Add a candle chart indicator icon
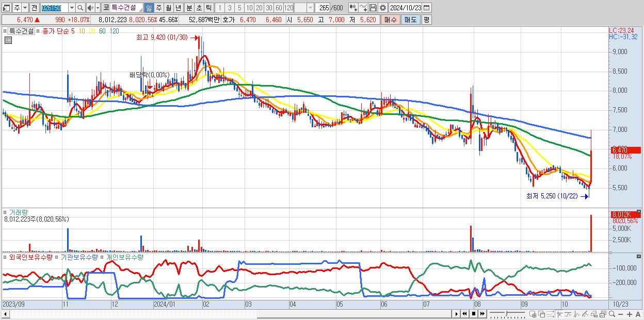Viewport: 644px width, 320px height. coord(353,8)
